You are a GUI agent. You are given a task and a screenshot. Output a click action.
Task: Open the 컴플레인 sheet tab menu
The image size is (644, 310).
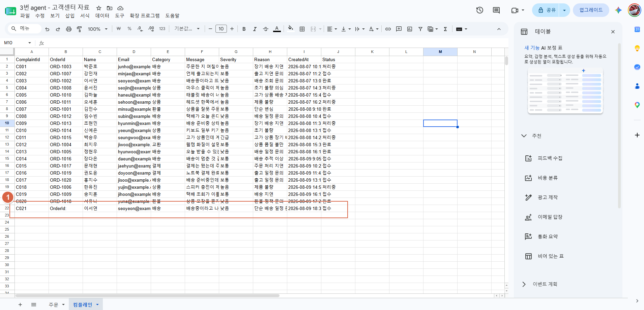pyautogui.click(x=97, y=305)
